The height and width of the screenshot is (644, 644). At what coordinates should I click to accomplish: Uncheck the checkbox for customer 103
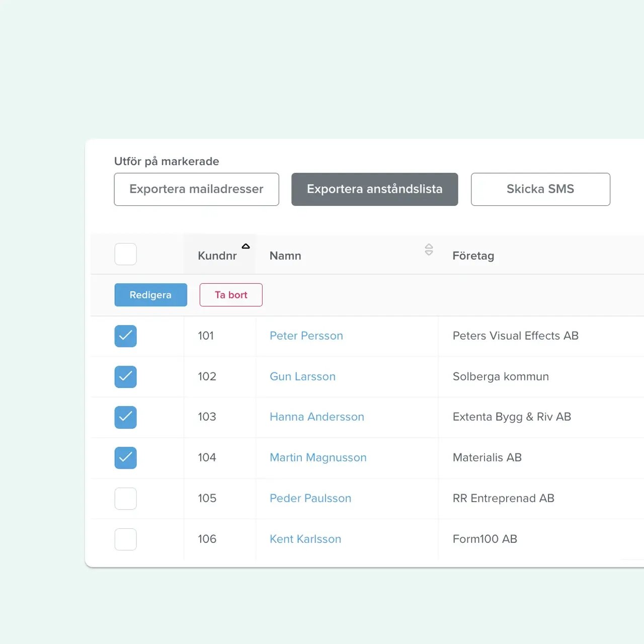click(x=125, y=417)
